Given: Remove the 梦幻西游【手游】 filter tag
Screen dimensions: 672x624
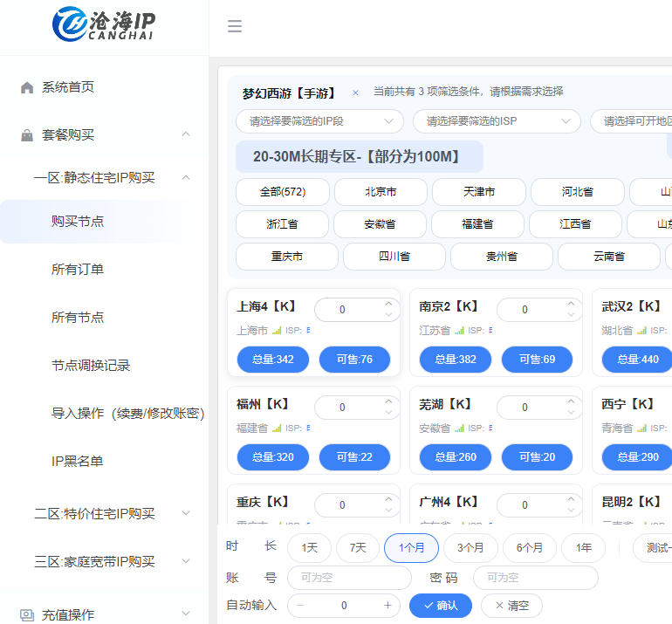Looking at the screenshot, I should [x=355, y=93].
